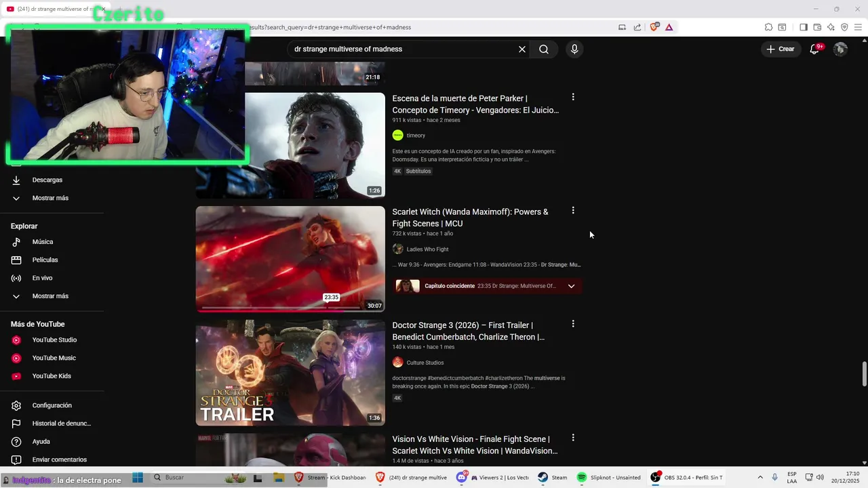Open timeory channel

[x=416, y=136]
